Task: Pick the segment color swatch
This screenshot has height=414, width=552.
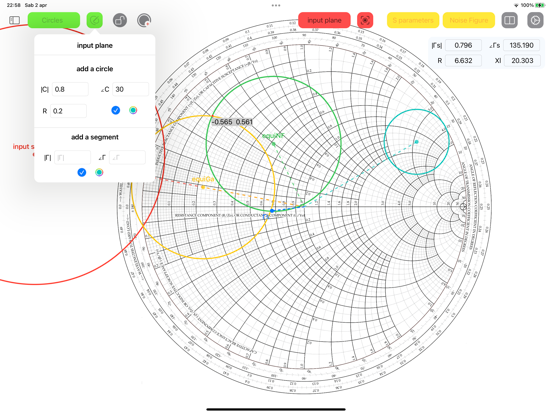Action: click(99, 172)
